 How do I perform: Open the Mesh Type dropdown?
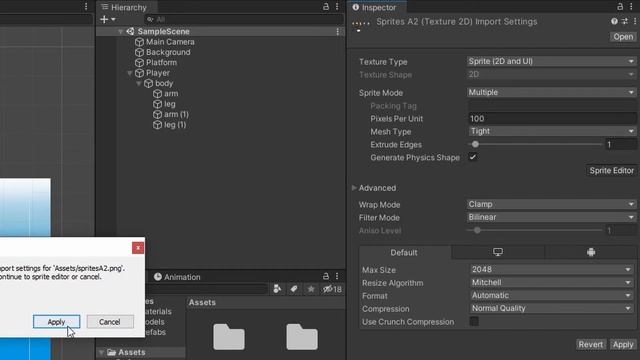551,131
